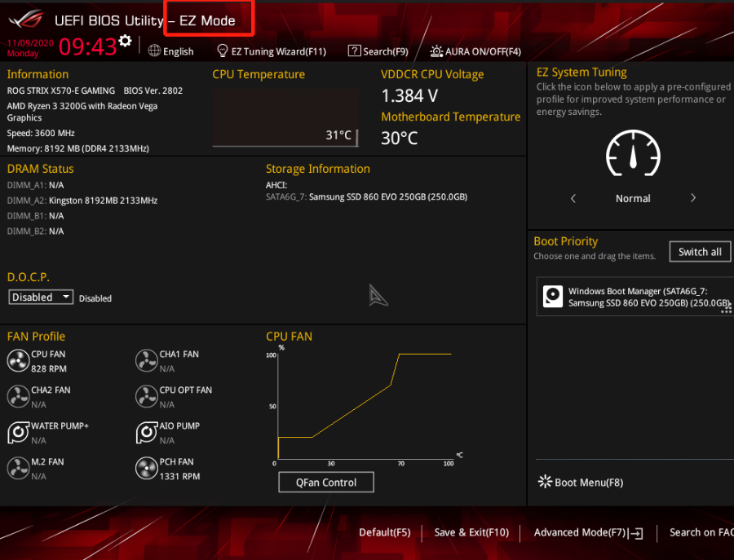734x560 pixels.
Task: Click the Search question mark icon
Action: 355,51
